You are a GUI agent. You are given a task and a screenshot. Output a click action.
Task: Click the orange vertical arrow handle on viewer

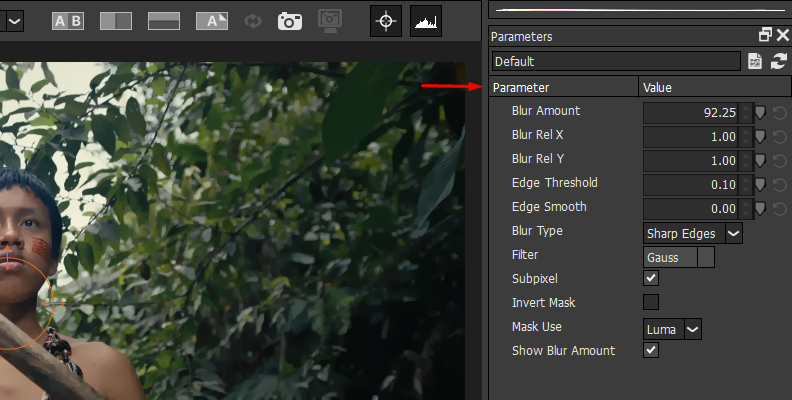click(8, 258)
